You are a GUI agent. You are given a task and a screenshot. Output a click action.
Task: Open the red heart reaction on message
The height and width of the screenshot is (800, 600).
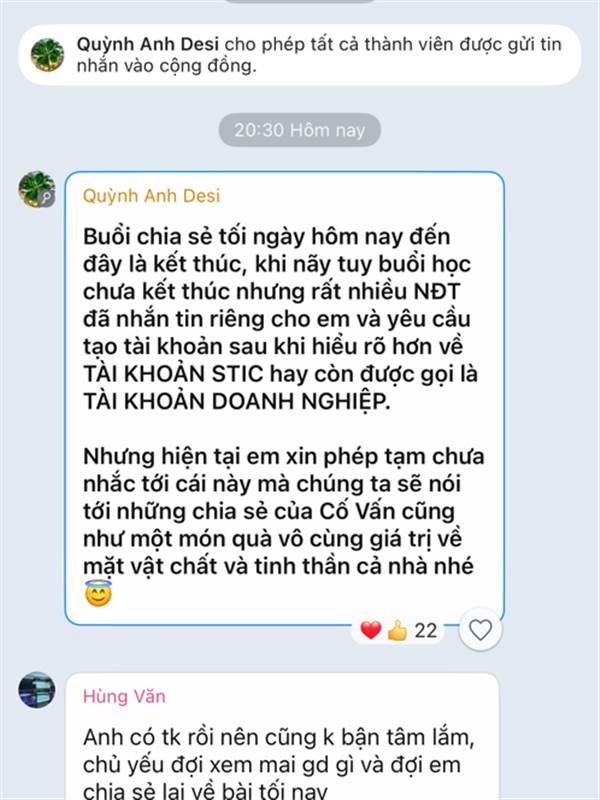371,630
